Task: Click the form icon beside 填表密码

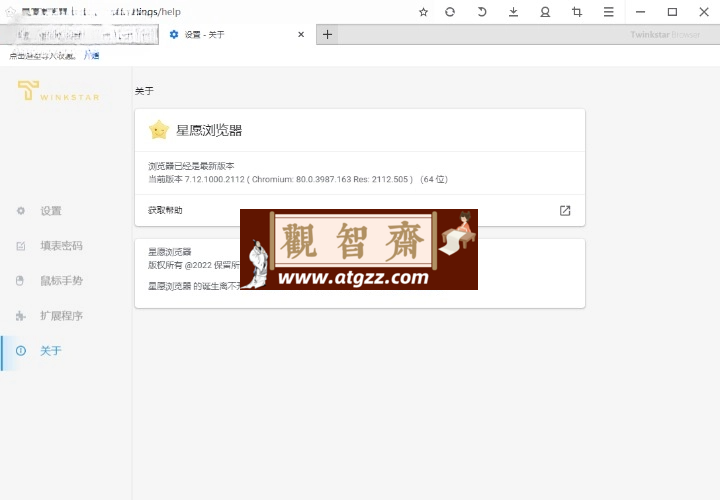Action: point(21,246)
